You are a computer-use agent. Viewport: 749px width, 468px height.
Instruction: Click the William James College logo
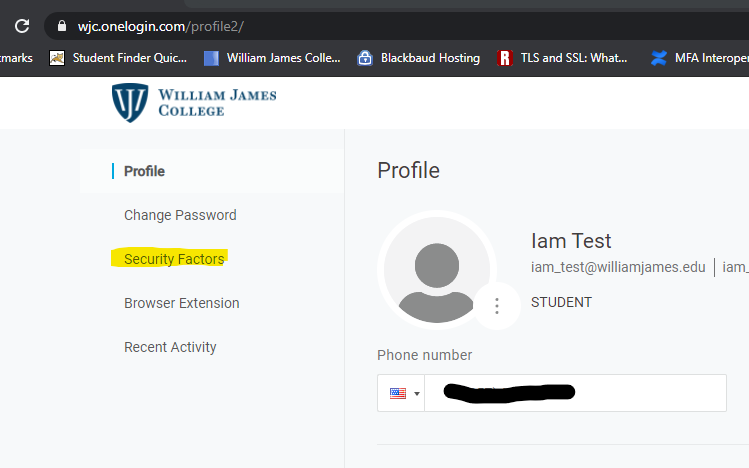coord(194,103)
